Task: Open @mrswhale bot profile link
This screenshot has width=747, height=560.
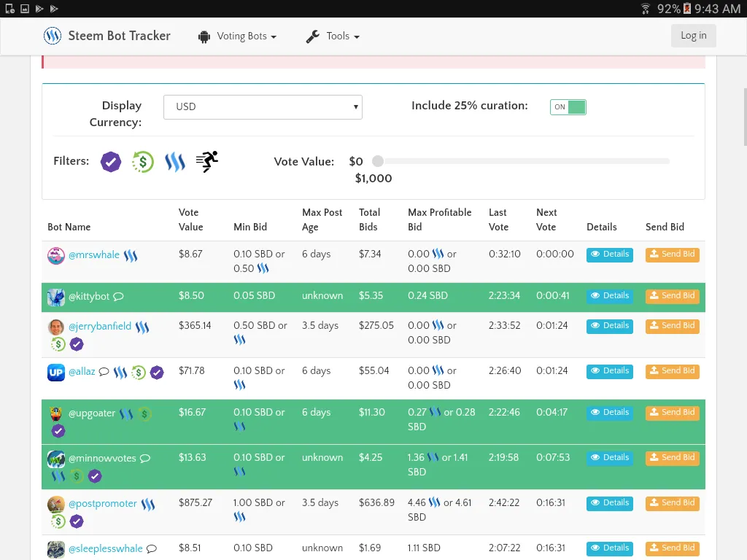Action: point(94,254)
